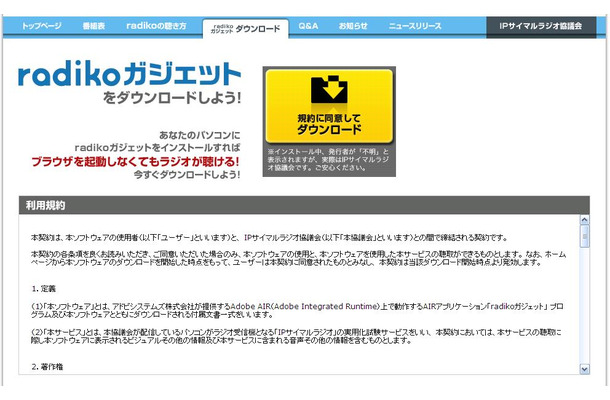610x400 pixels.
Task: Open the Q&A tab
Action: coord(309,26)
